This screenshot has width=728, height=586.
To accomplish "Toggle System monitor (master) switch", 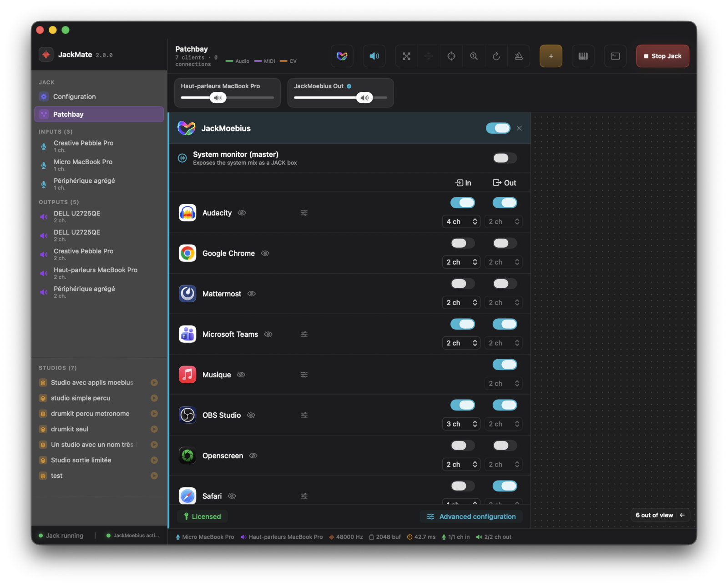I will point(505,158).
